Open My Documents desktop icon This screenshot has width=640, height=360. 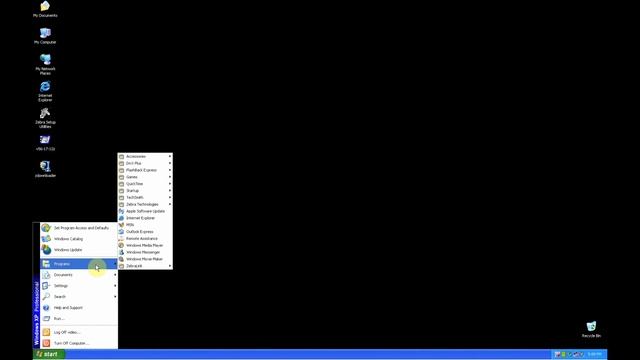click(x=45, y=9)
